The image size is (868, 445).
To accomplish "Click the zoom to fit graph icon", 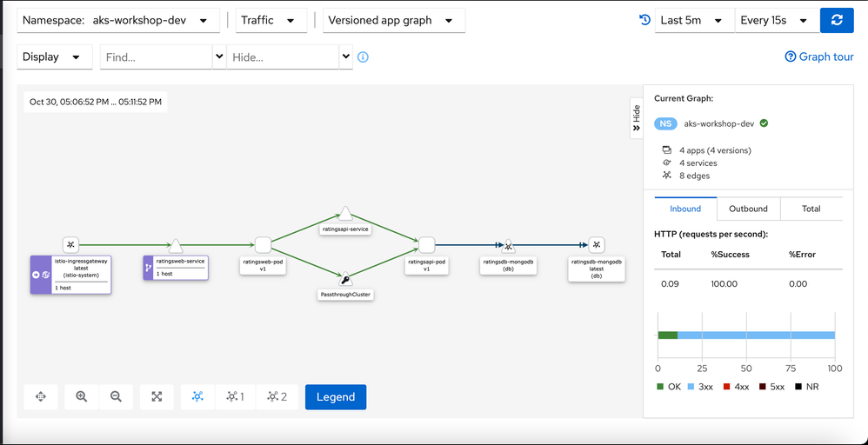I will click(x=157, y=396).
